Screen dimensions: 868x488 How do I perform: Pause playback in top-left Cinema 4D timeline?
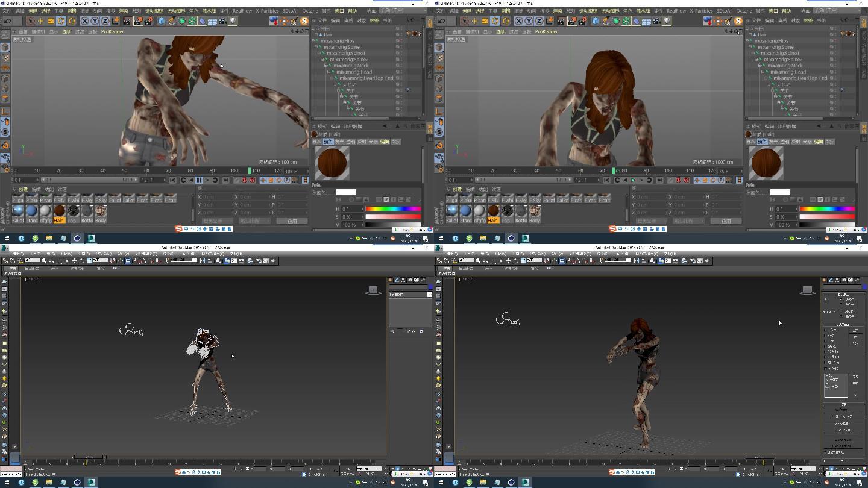click(199, 180)
